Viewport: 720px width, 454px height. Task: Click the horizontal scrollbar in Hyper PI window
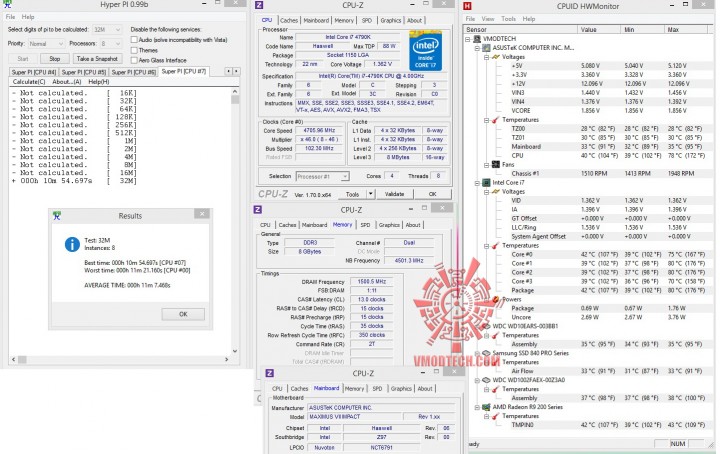click(120, 359)
